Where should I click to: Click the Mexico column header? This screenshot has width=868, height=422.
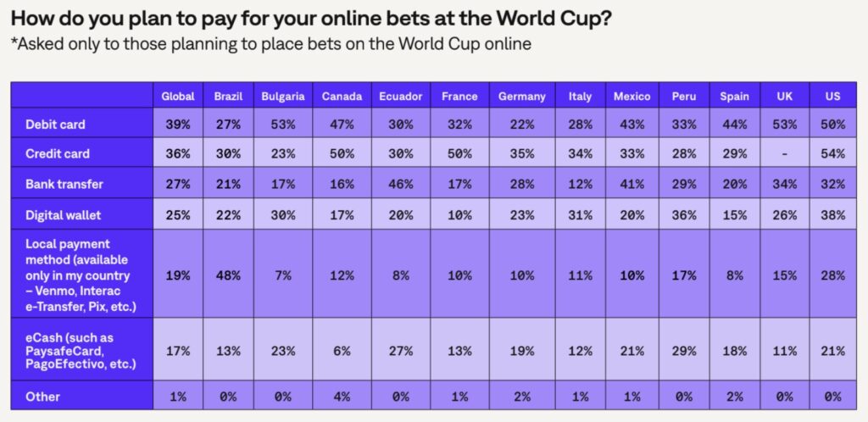click(x=632, y=97)
